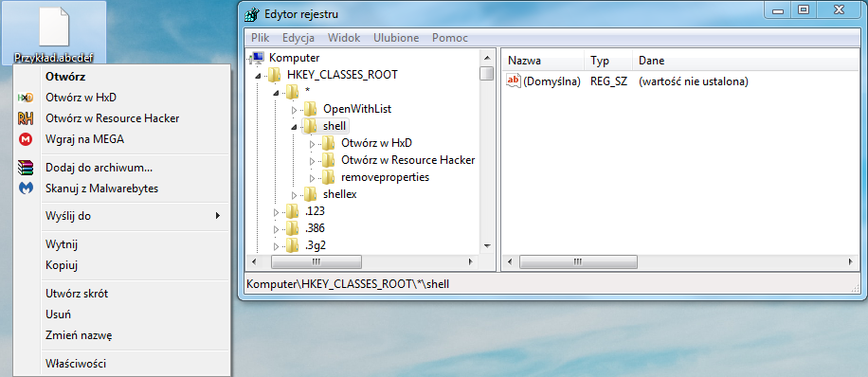This screenshot has height=377, width=868.
Task: Click the Komputer icon in registry tree
Action: (x=258, y=58)
